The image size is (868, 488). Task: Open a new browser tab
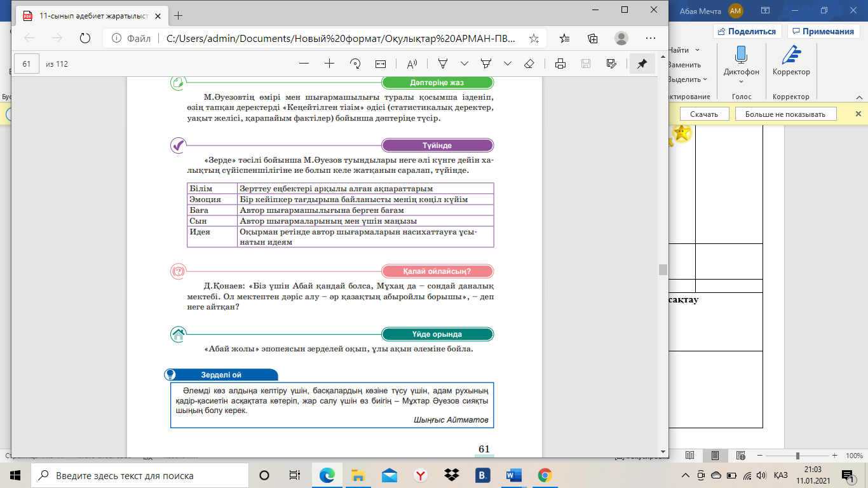pos(179,15)
